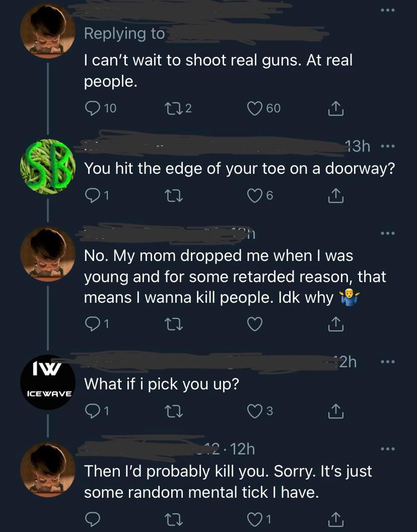Image resolution: width=417 pixels, height=532 pixels.
Task: Open more options on doorway tweet
Action: (386, 147)
